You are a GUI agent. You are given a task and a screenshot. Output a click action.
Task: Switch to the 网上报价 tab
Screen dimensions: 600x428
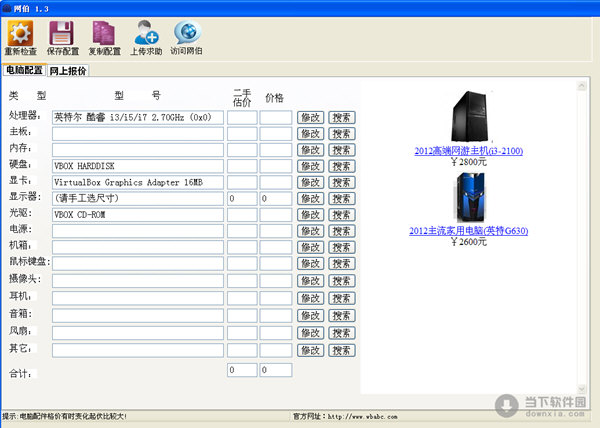pos(68,71)
